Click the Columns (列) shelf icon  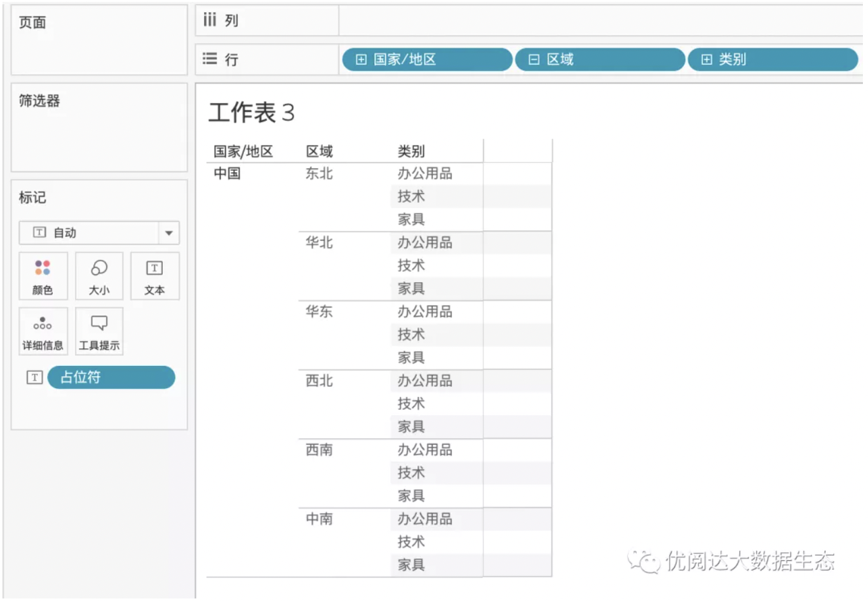[x=210, y=20]
